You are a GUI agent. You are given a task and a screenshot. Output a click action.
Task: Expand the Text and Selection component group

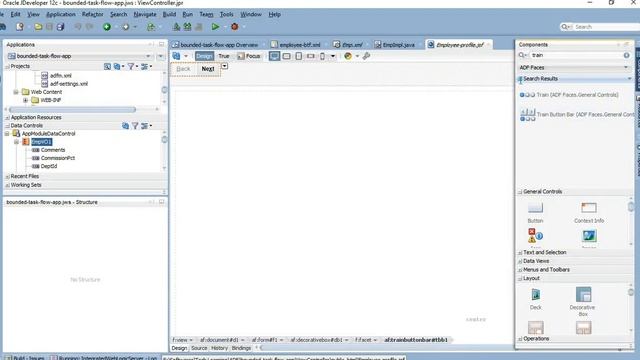[520, 253]
